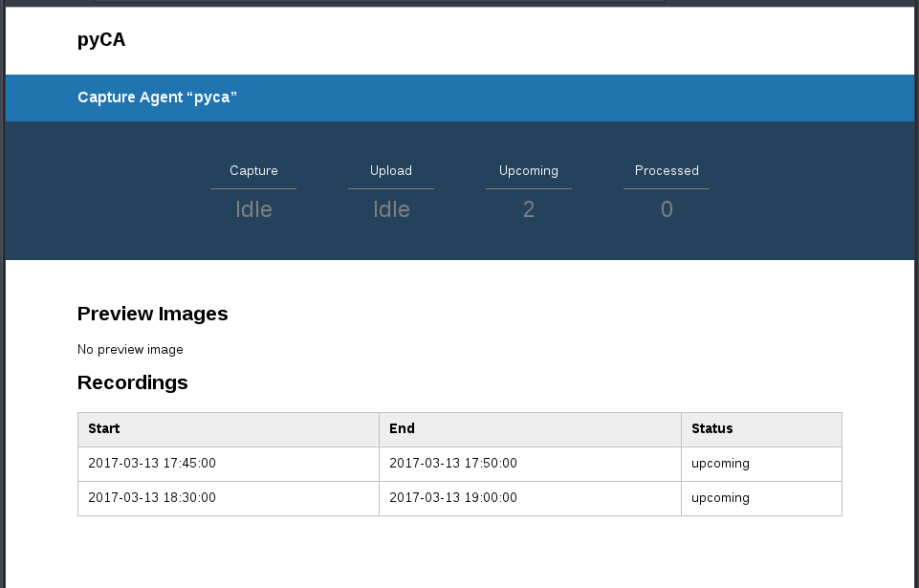Click the end time 2017-03-13 19:00:00
Screen dimensions: 919x588
(x=452, y=498)
